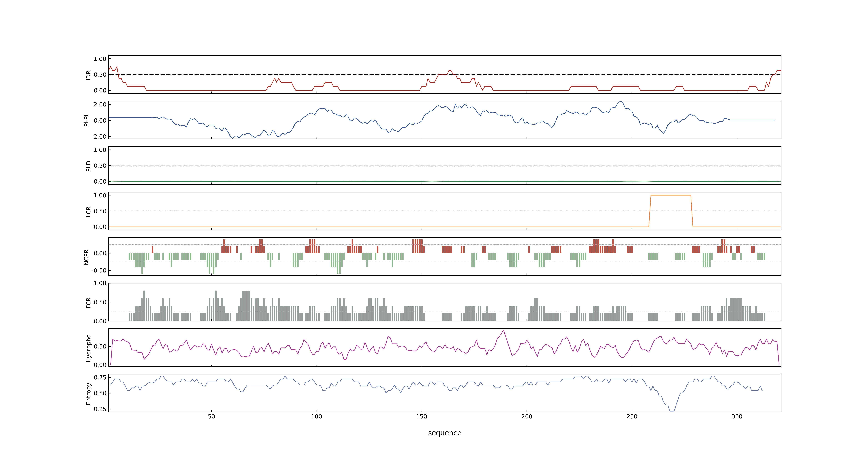Click x-axis tick label 150

422,416
